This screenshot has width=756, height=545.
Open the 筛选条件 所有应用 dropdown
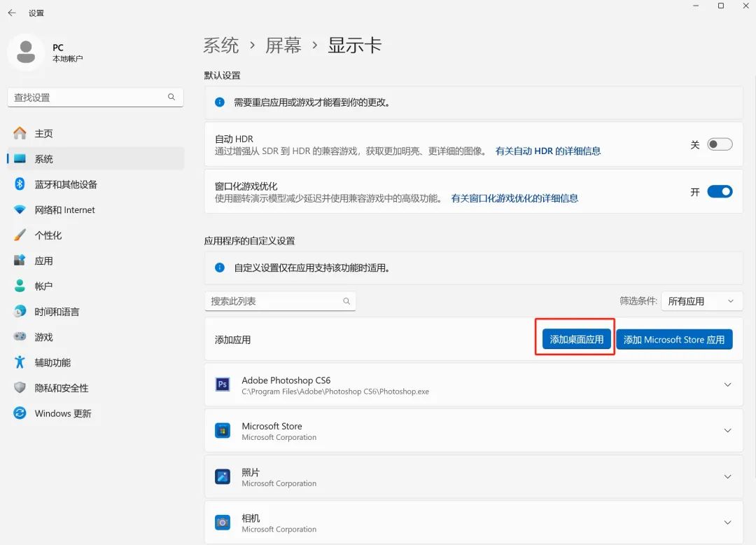point(701,301)
